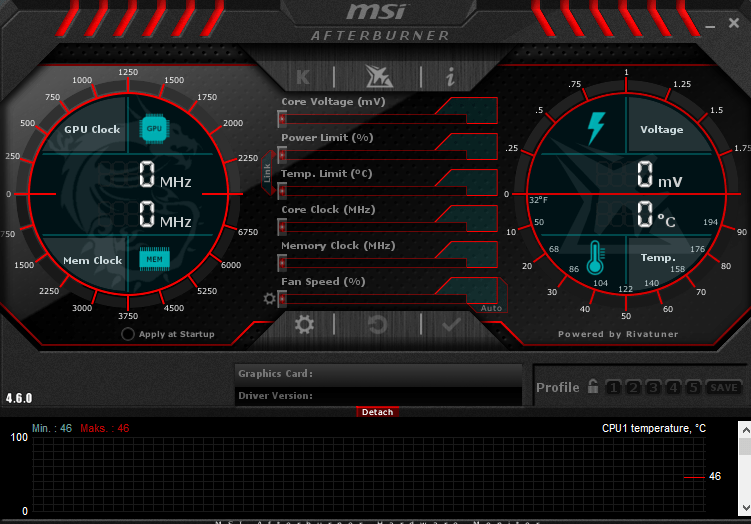The width and height of the screenshot is (751, 524).
Task: Click the monitor scrollbar down arrow
Action: coord(745,507)
